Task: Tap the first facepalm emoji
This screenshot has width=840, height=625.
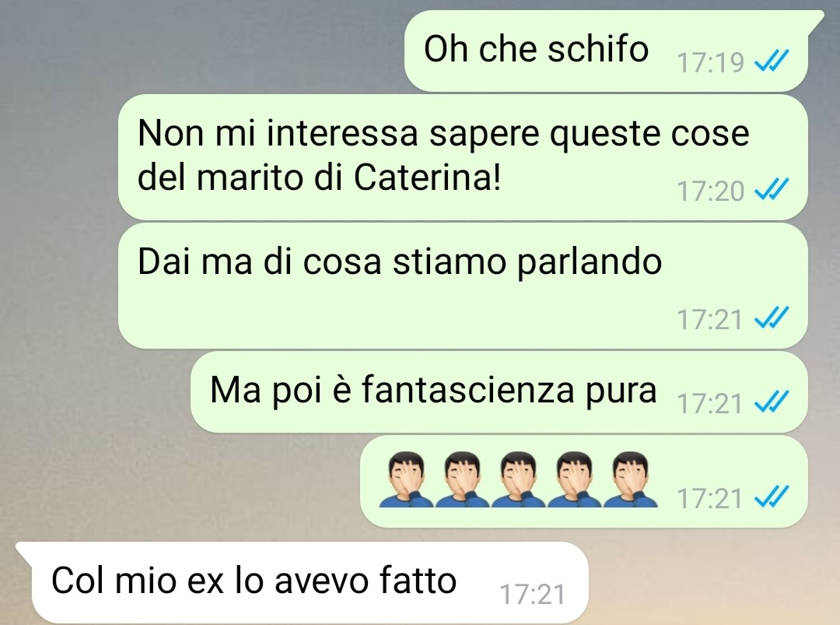Action: [406, 479]
